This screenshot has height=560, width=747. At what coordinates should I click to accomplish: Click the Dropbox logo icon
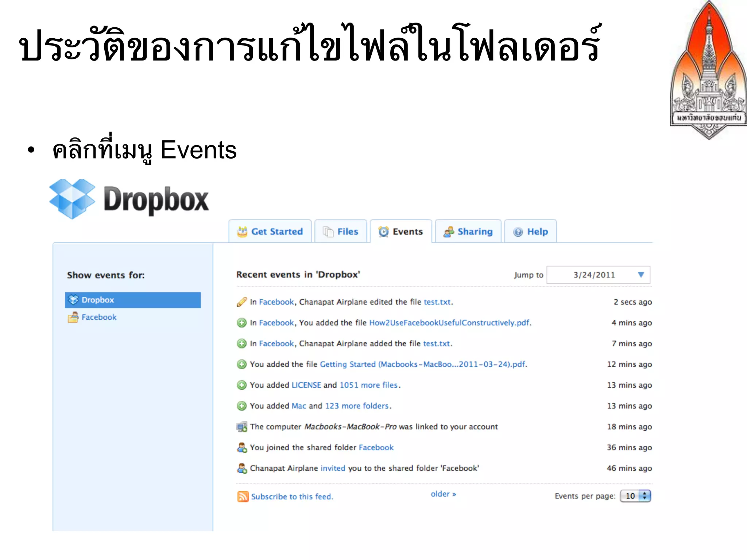(x=72, y=199)
